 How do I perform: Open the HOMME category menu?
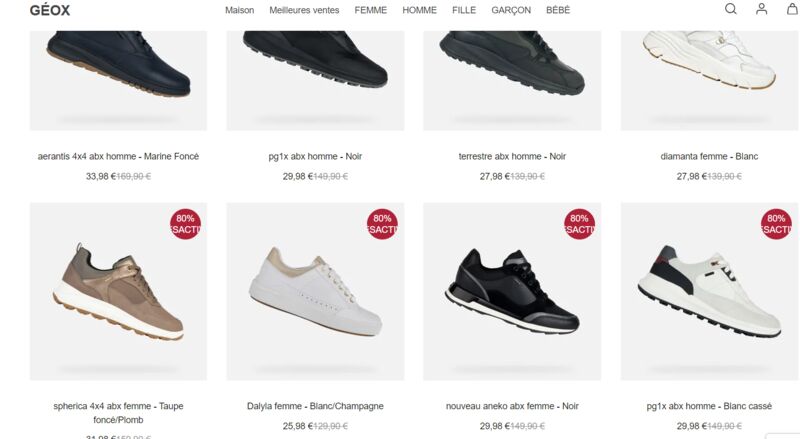coord(419,10)
